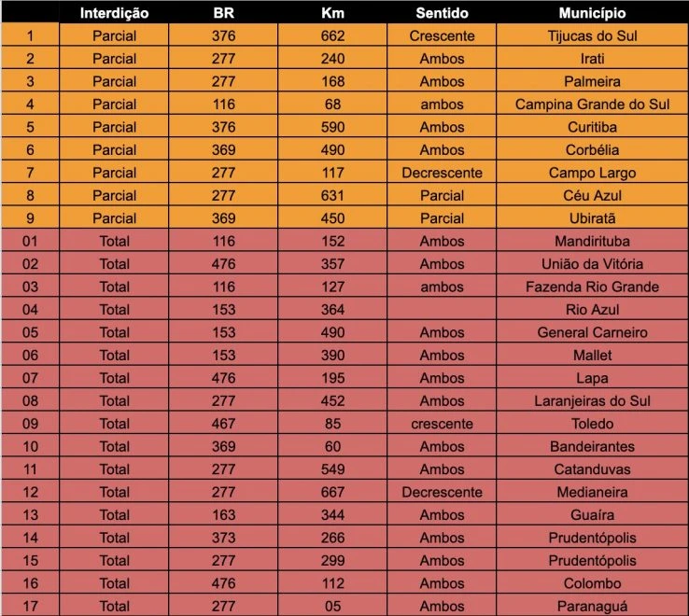689x616 pixels.
Task: Select the "Toledo" municipality cell
Action: point(592,424)
